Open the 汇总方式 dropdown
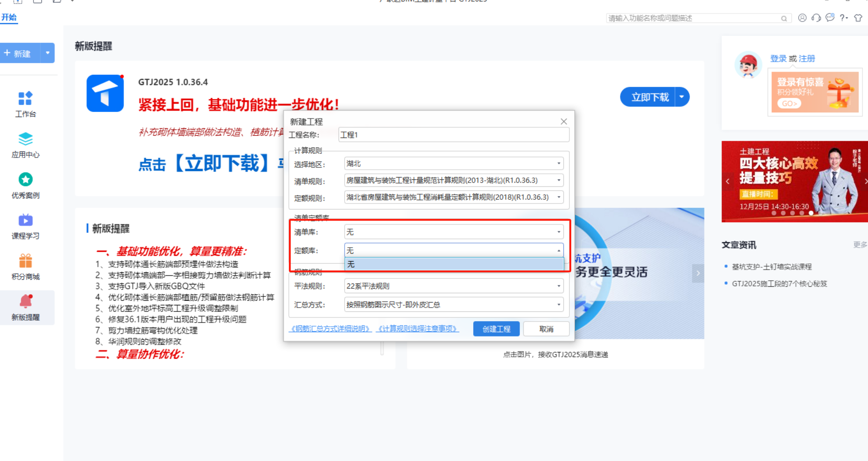The width and height of the screenshot is (868, 461). (454, 304)
